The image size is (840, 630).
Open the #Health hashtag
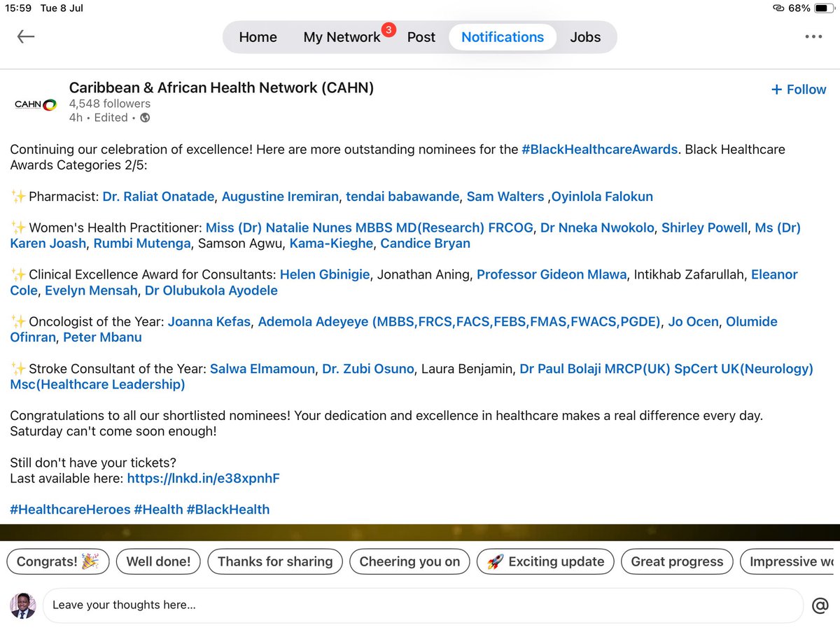pyautogui.click(x=158, y=510)
